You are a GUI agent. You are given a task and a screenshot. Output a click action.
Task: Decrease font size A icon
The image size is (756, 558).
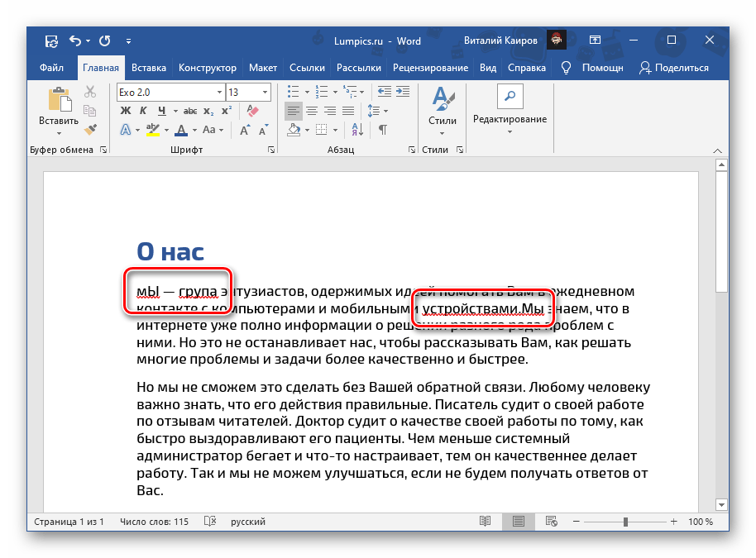(263, 130)
